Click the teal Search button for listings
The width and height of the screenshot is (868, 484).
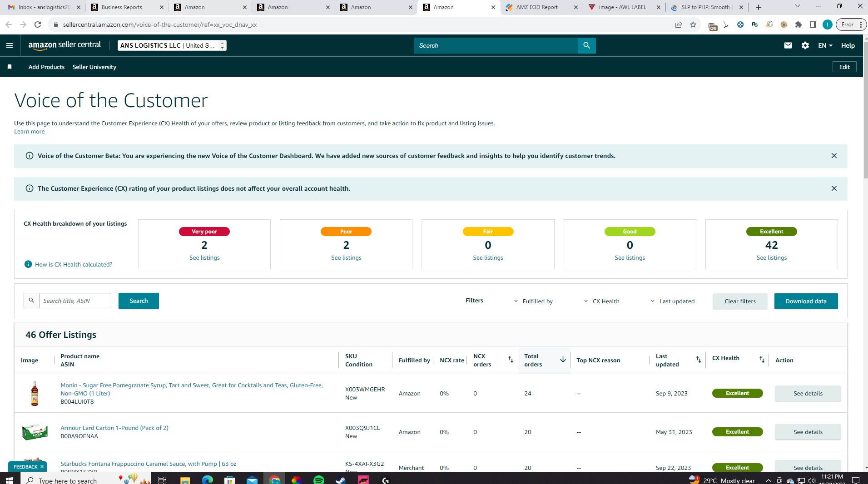pyautogui.click(x=139, y=301)
